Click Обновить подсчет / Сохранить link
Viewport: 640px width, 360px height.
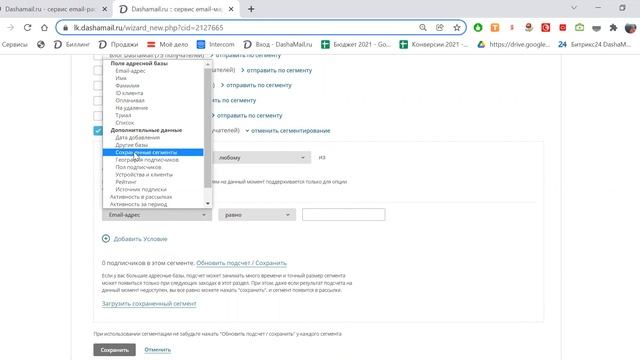[x=242, y=263]
